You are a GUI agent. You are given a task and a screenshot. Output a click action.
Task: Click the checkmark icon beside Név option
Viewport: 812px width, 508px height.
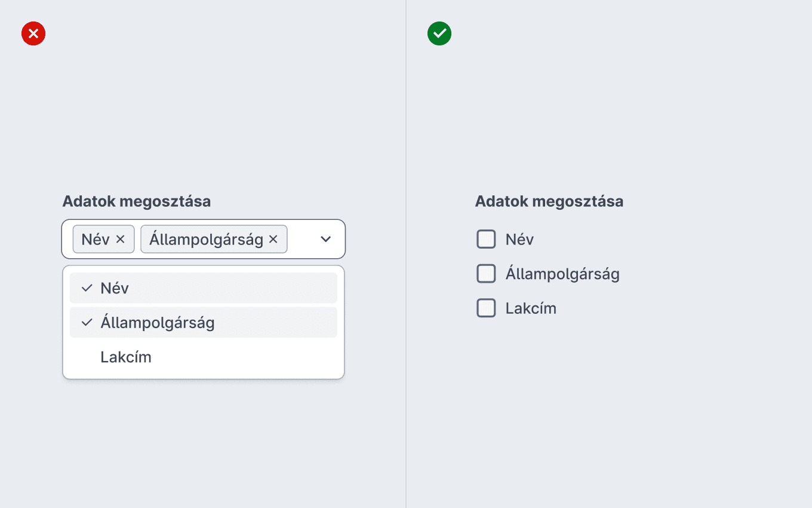coord(87,288)
